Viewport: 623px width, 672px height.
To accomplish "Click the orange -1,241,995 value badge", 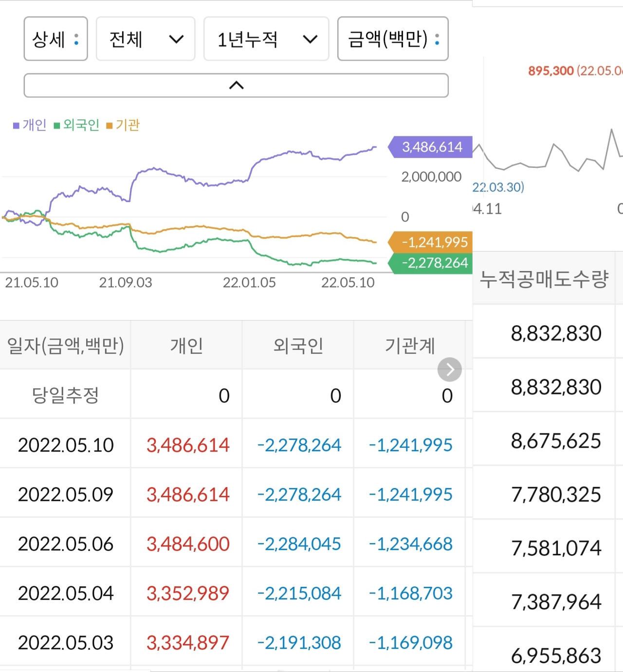I will 430,242.
